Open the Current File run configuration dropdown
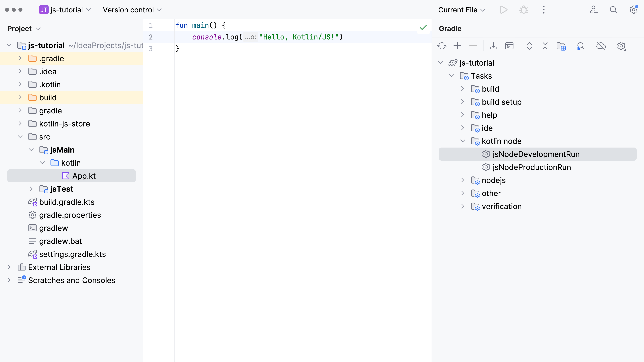Screen dimensions: 644x362 (x=461, y=10)
